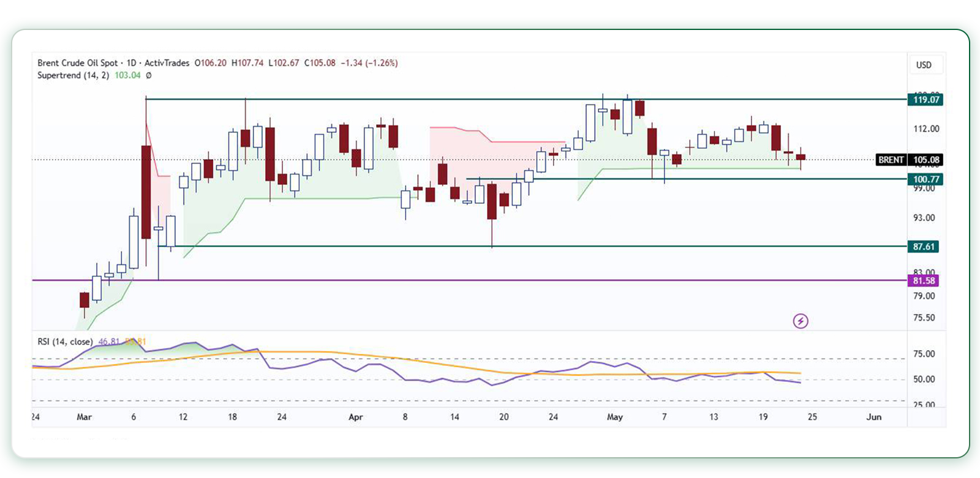
Task: Click the 18 label on the date axis
Action: pos(233,417)
